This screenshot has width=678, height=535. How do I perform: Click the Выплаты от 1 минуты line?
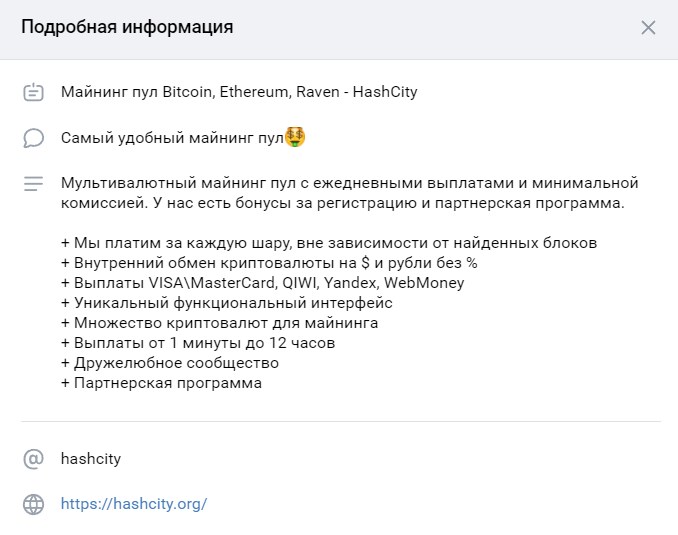tap(198, 343)
